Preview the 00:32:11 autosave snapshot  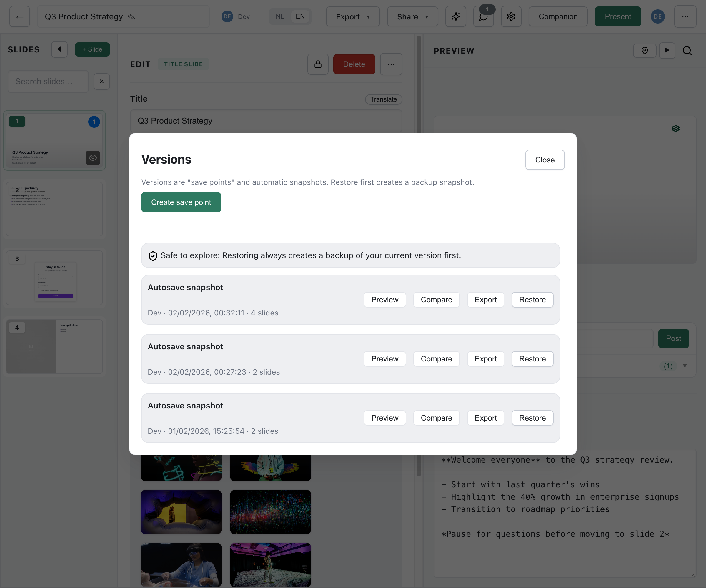point(384,300)
